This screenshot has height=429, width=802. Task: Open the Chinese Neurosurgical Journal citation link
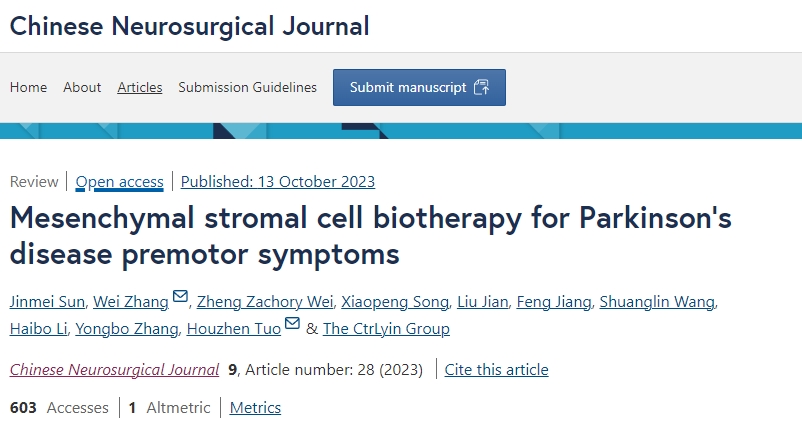point(114,369)
